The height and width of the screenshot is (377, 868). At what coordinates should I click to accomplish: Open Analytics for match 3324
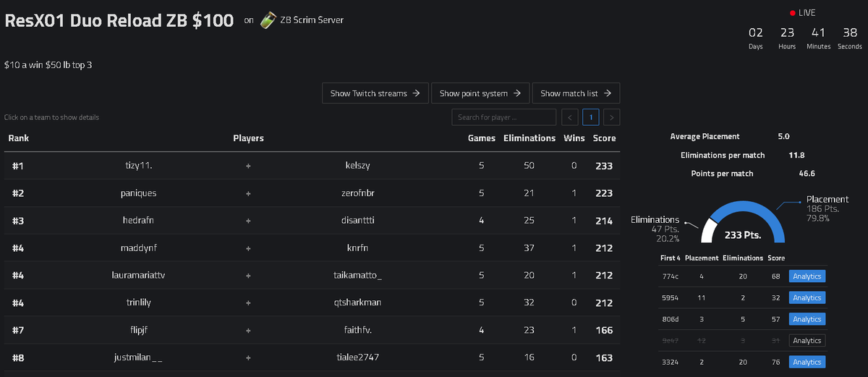[x=807, y=362]
